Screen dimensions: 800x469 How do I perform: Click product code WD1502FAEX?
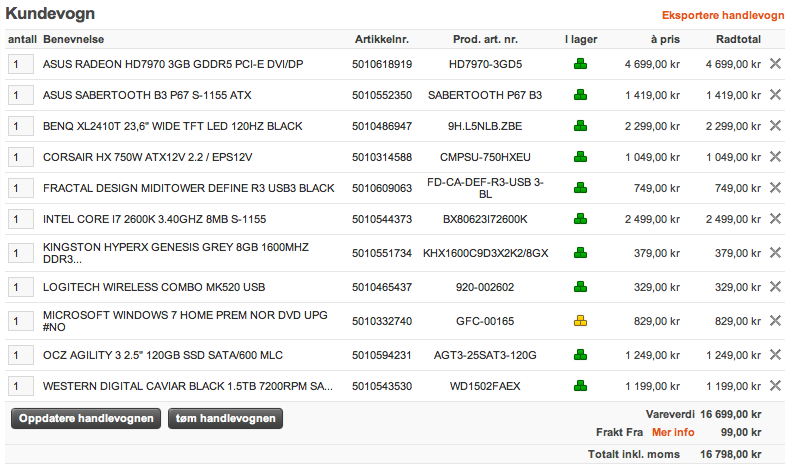tap(485, 386)
